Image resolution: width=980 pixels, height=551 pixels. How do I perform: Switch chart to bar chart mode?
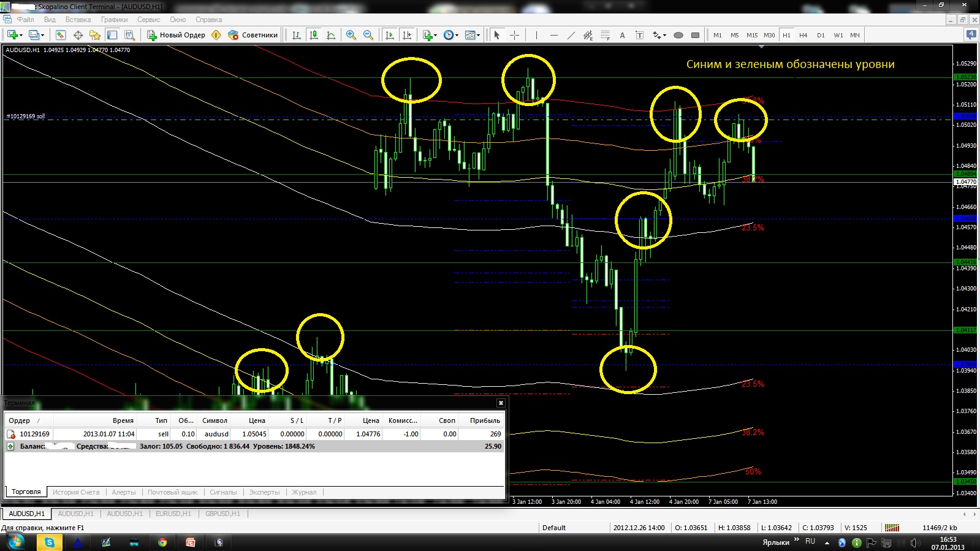[x=297, y=35]
